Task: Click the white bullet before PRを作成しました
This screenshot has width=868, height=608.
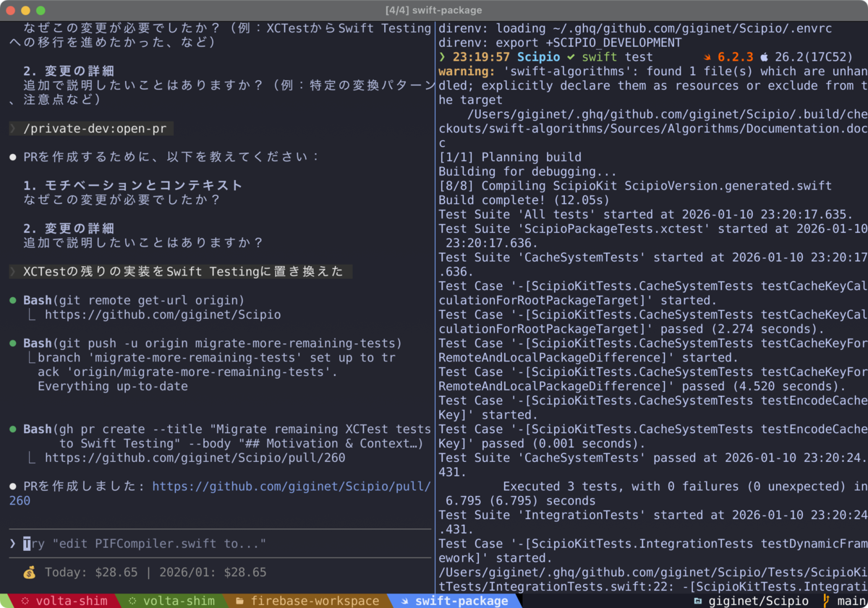Action: pos(13,487)
